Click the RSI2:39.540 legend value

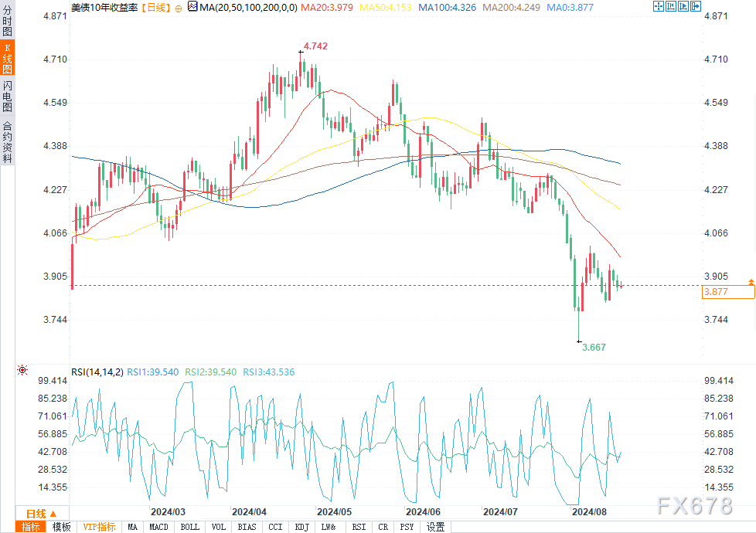pos(211,372)
